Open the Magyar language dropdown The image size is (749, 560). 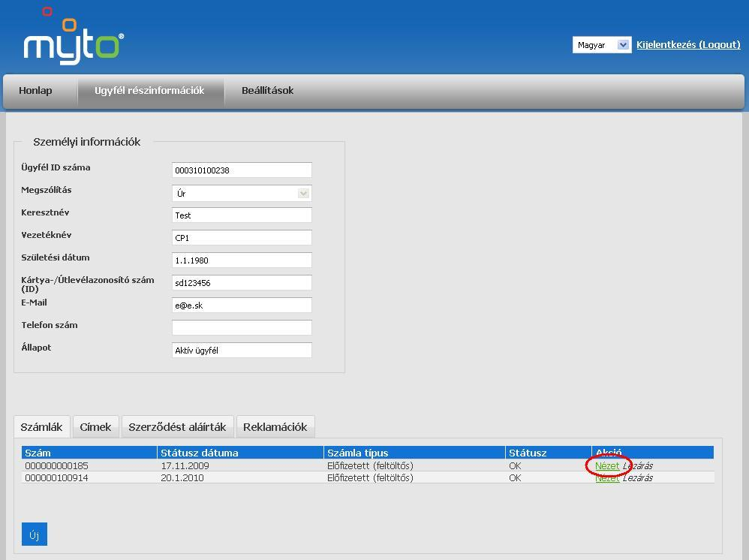(x=601, y=45)
